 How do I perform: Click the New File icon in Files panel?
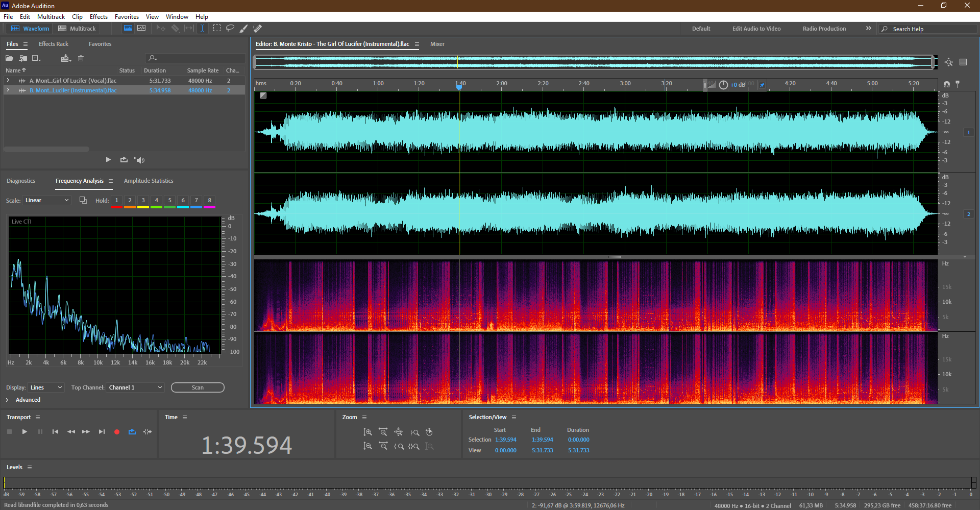click(x=37, y=58)
